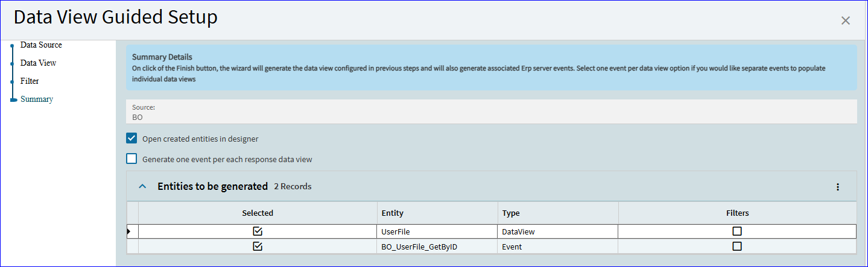Deselect the BO_UserFile_GetByID Selected checkbox
868x267 pixels.
258,247
